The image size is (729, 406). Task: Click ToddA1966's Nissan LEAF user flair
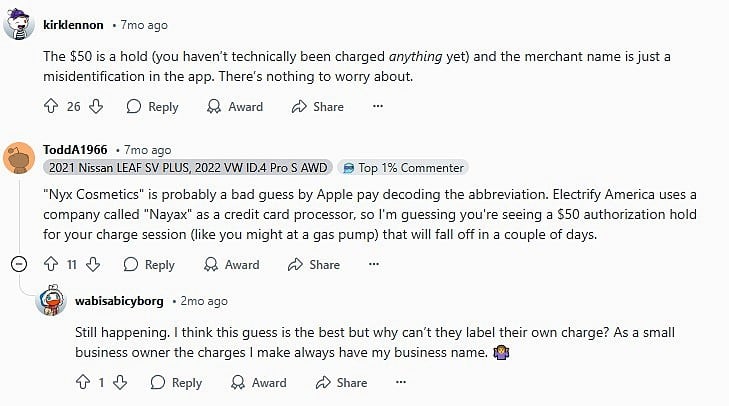pos(187,167)
